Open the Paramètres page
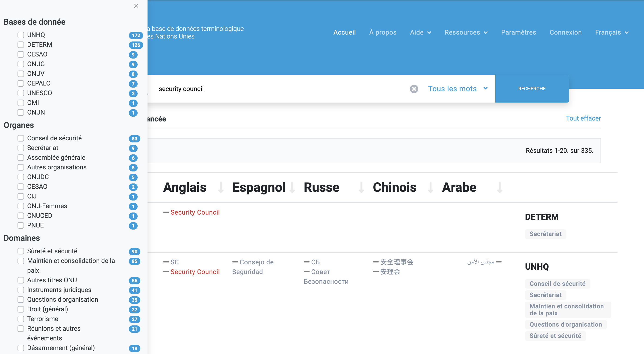644x354 pixels. click(x=519, y=32)
